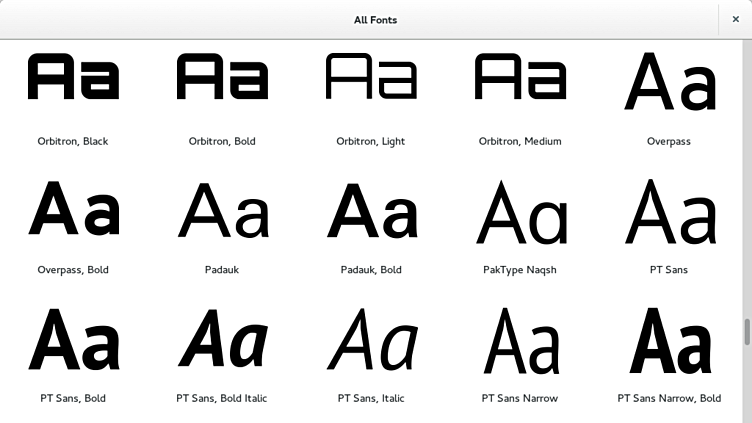
Task: Select the Overpass, Bold font thumbnail
Action: pos(73,209)
